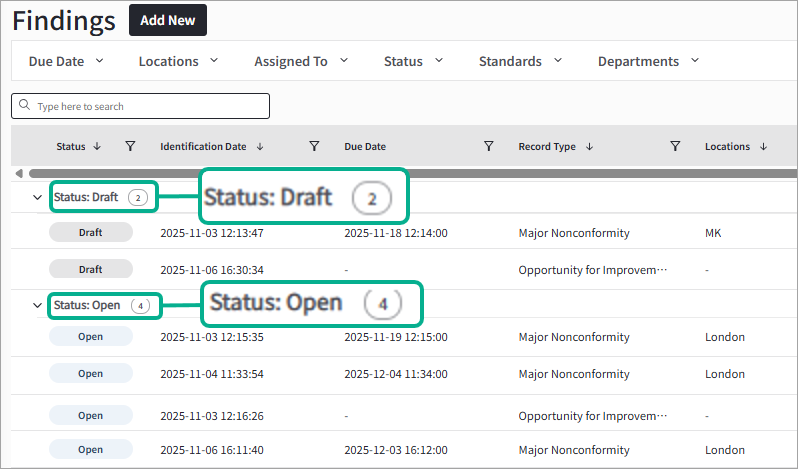798x469 pixels.
Task: Sort by the Locations column arrow
Action: (x=763, y=146)
